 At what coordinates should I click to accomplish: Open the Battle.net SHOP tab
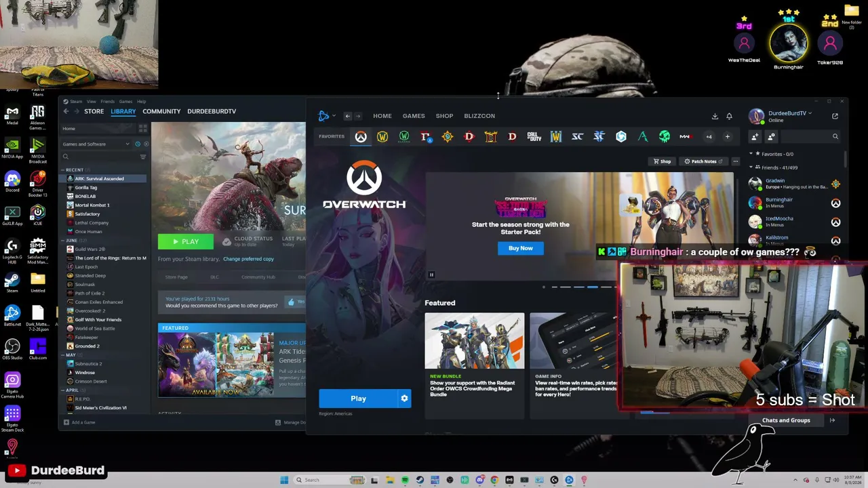(x=444, y=116)
